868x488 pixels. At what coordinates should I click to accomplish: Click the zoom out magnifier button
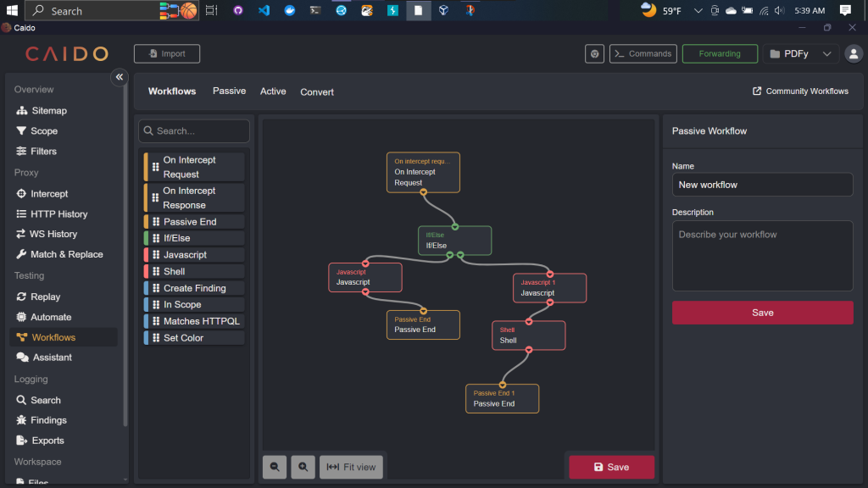[275, 467]
